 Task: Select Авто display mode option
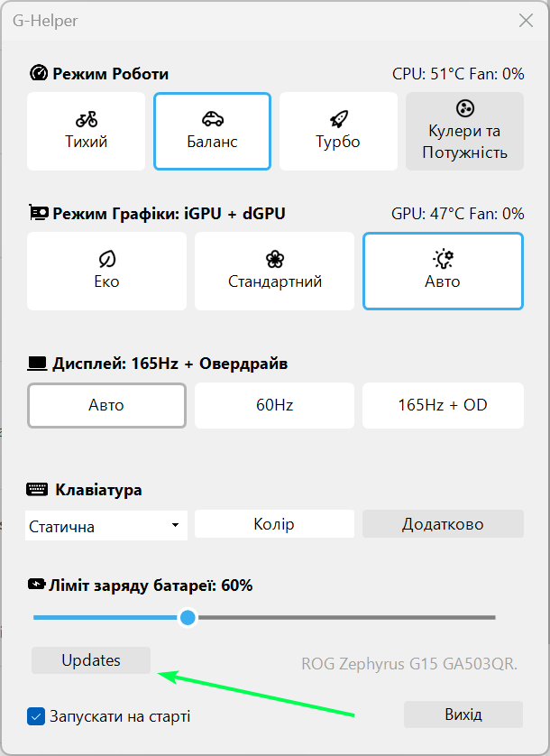tap(106, 406)
